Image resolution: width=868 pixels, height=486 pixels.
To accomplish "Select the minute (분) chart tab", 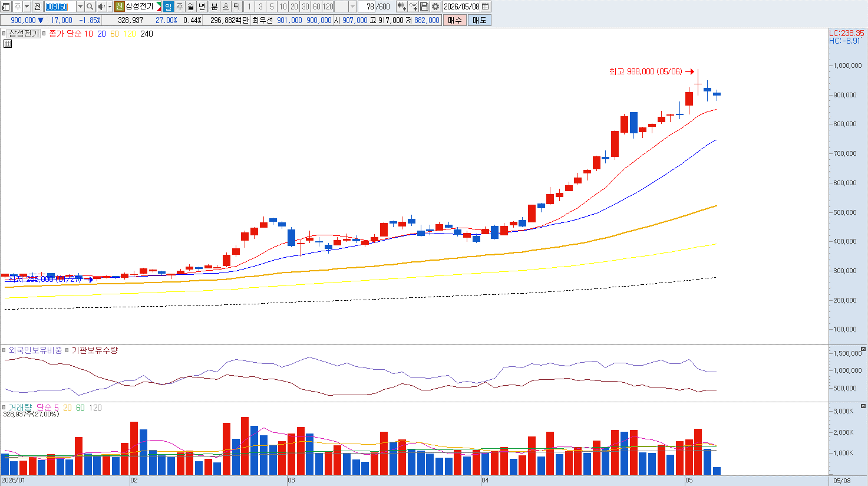I will (214, 6).
